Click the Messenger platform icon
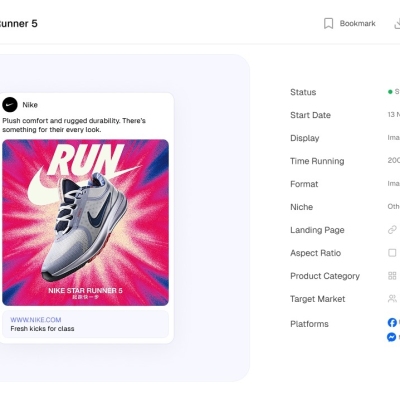 392,337
